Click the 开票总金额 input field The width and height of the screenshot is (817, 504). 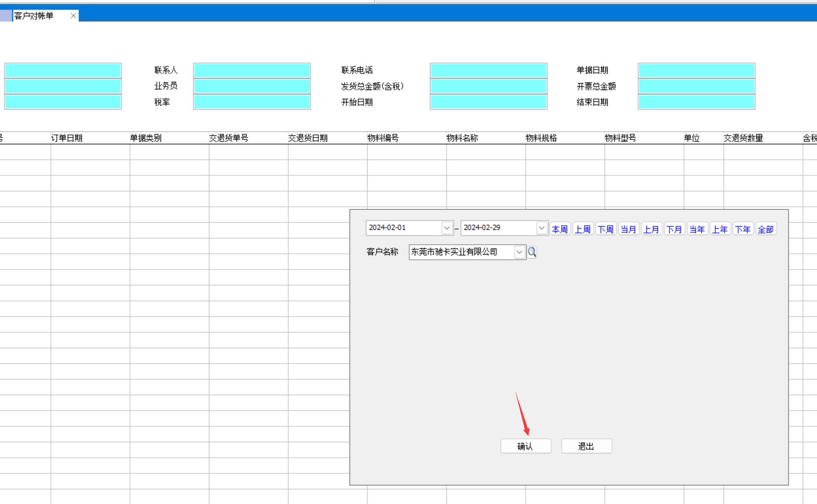pyautogui.click(x=696, y=86)
